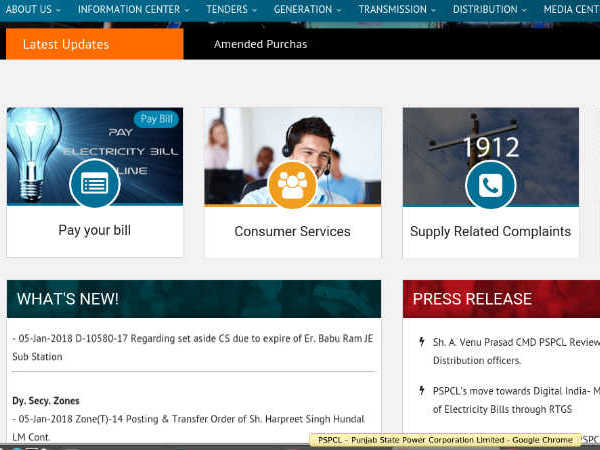Click the WHAT'S NEW! section header
The height and width of the screenshot is (450, 600).
[x=194, y=299]
